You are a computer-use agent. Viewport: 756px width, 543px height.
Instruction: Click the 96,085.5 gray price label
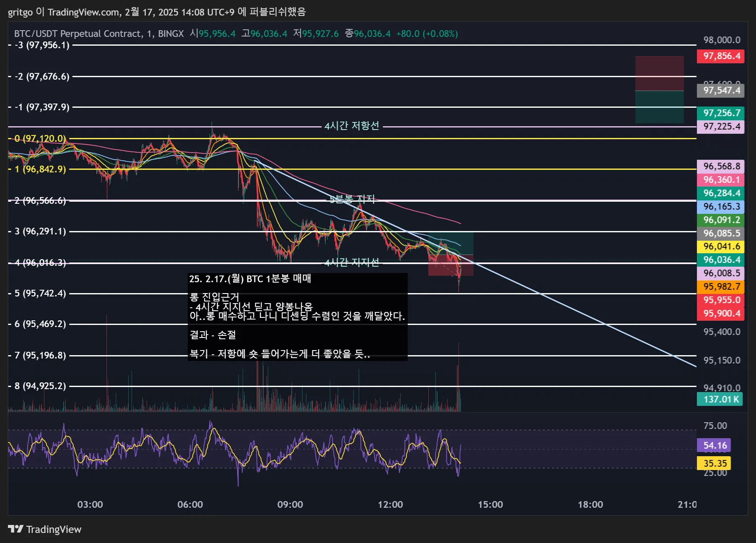tap(721, 234)
